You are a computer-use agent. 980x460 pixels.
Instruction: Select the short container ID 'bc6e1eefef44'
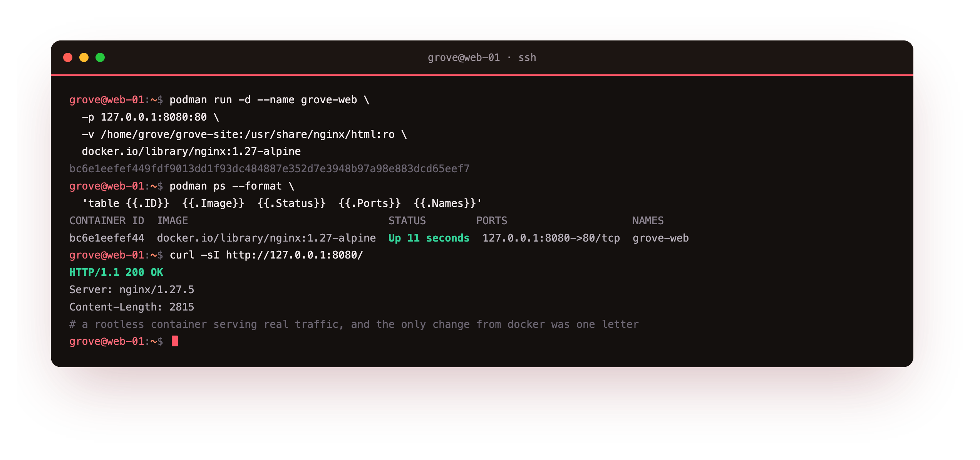[x=107, y=238]
